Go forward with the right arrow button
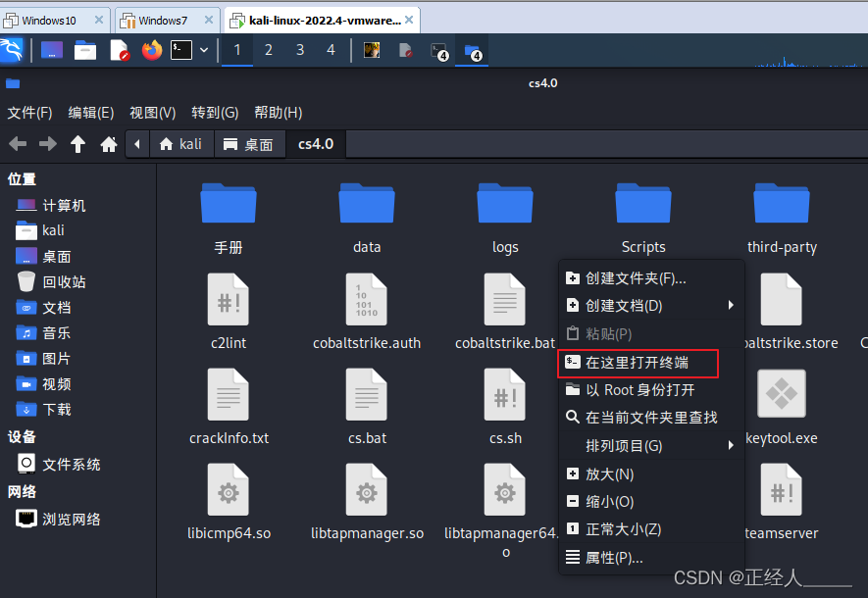 pyautogui.click(x=48, y=144)
